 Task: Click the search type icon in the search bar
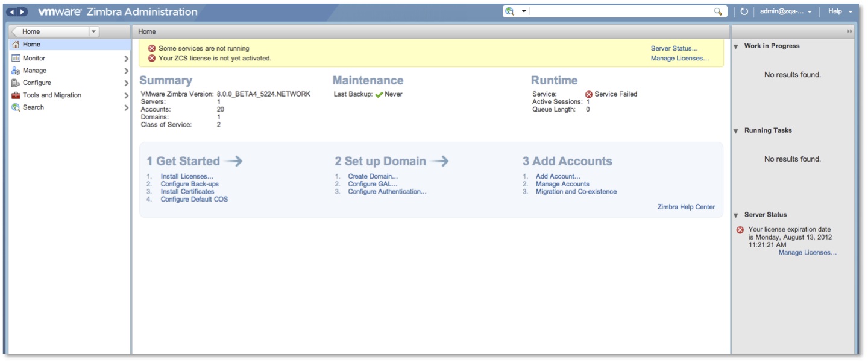(511, 11)
